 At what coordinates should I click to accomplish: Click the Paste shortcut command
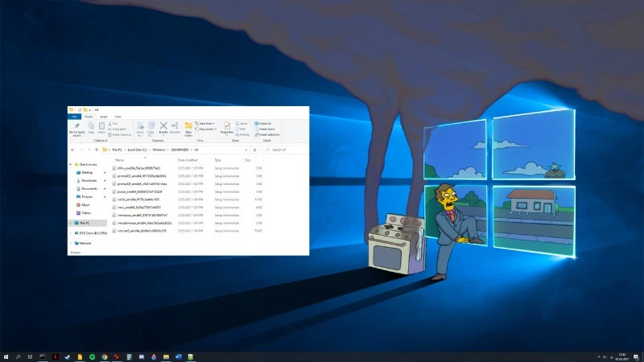[x=119, y=134]
